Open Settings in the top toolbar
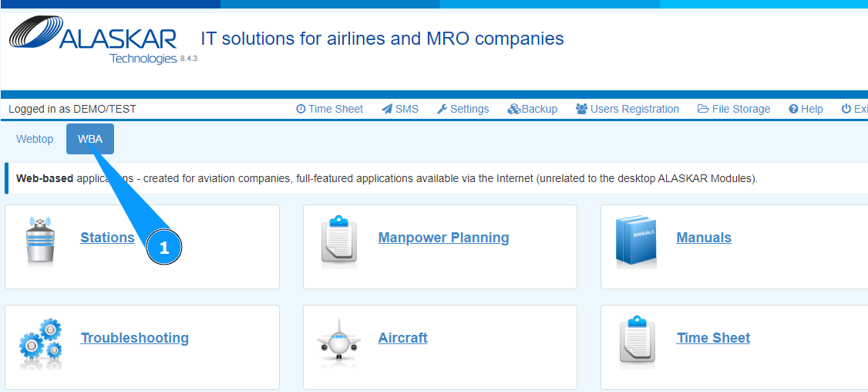Screen dimensions: 868x392 (x=463, y=109)
